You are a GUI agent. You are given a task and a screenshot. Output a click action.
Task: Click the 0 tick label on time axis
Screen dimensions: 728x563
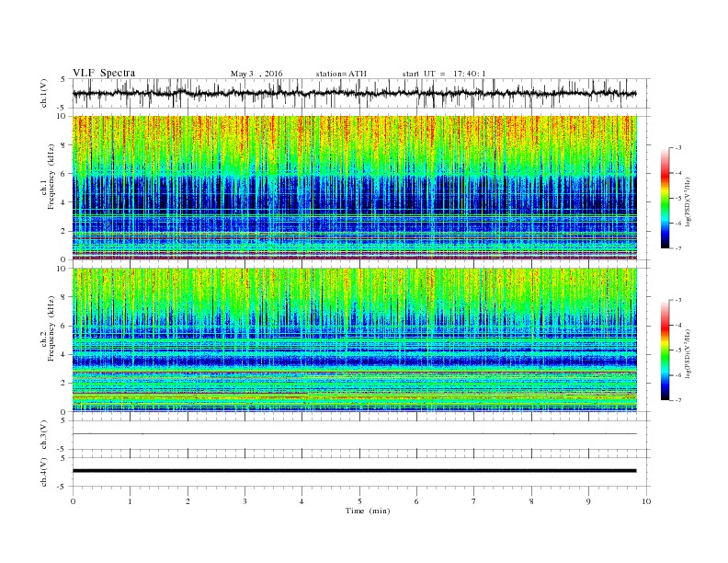(x=73, y=501)
